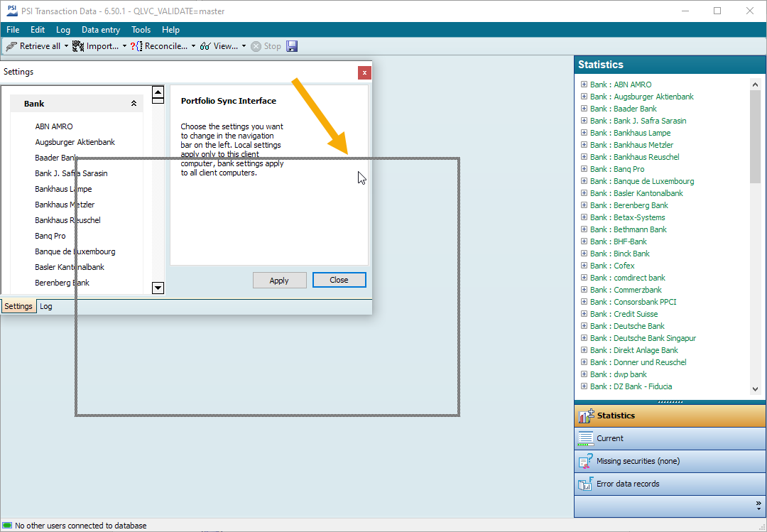Show more navigation pane options chevron
This screenshot has height=532, width=767.
point(758,505)
